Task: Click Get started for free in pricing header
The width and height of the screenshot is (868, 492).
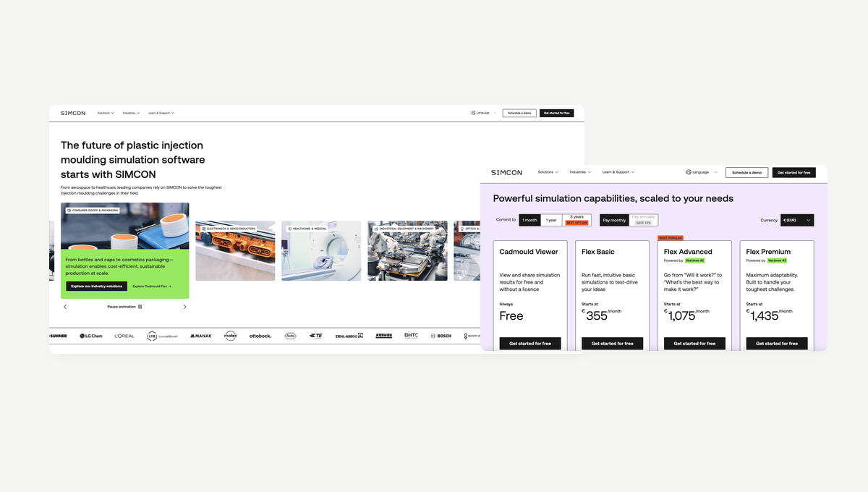Action: (x=794, y=173)
